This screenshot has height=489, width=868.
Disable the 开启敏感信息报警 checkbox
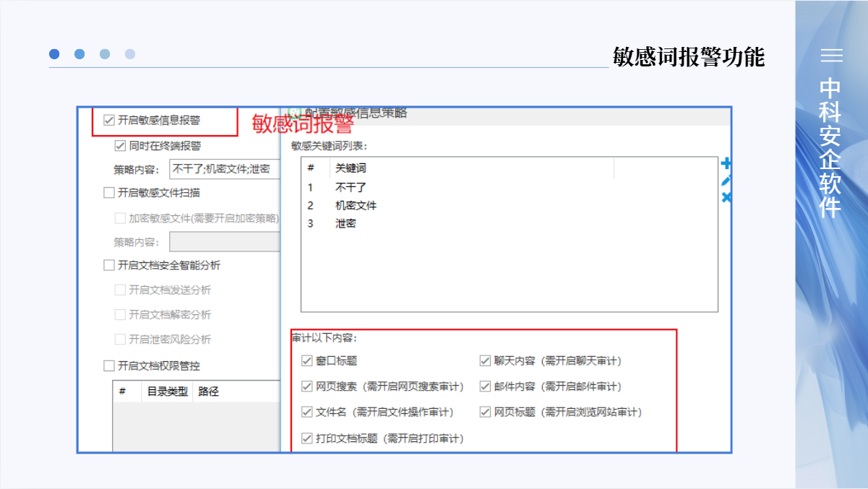point(109,121)
